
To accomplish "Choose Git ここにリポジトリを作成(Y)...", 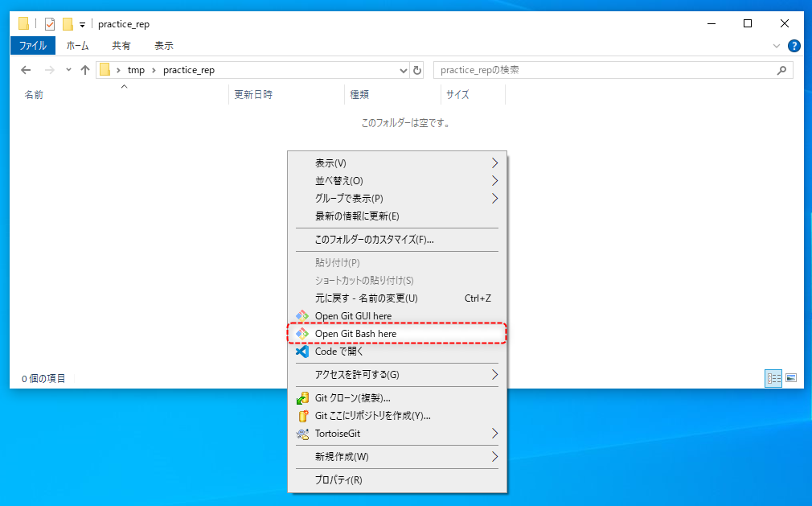I will [x=397, y=415].
